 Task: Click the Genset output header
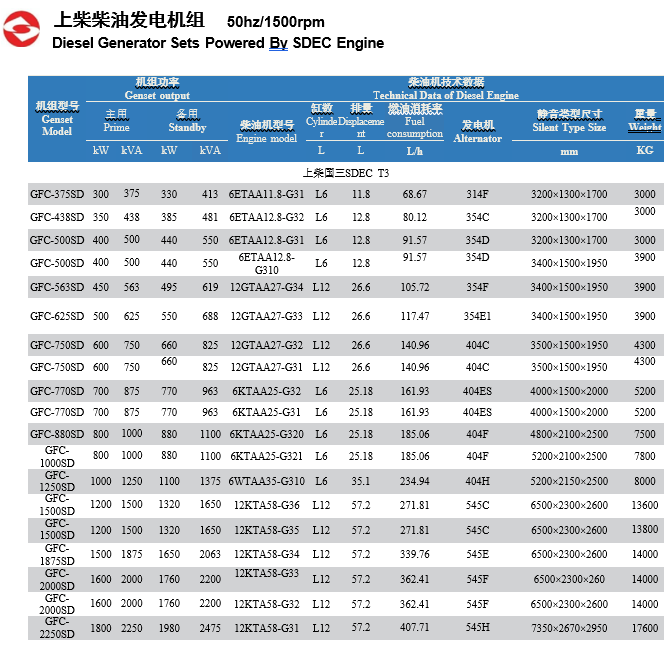(x=157, y=89)
